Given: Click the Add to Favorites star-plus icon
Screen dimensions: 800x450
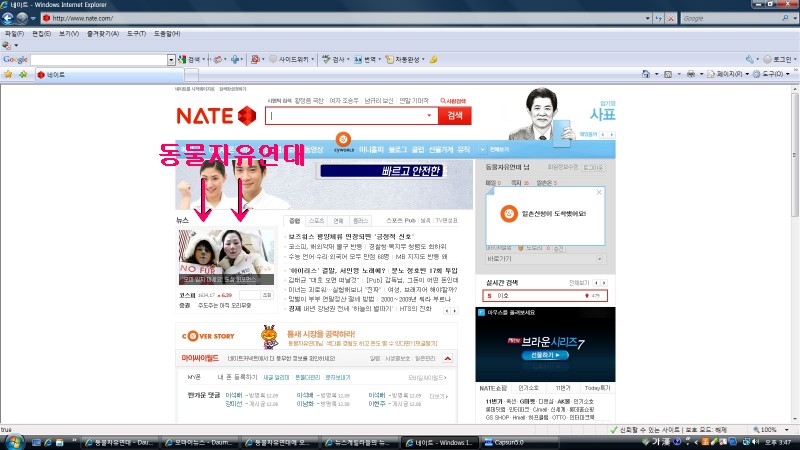Looking at the screenshot, I should 23,74.
